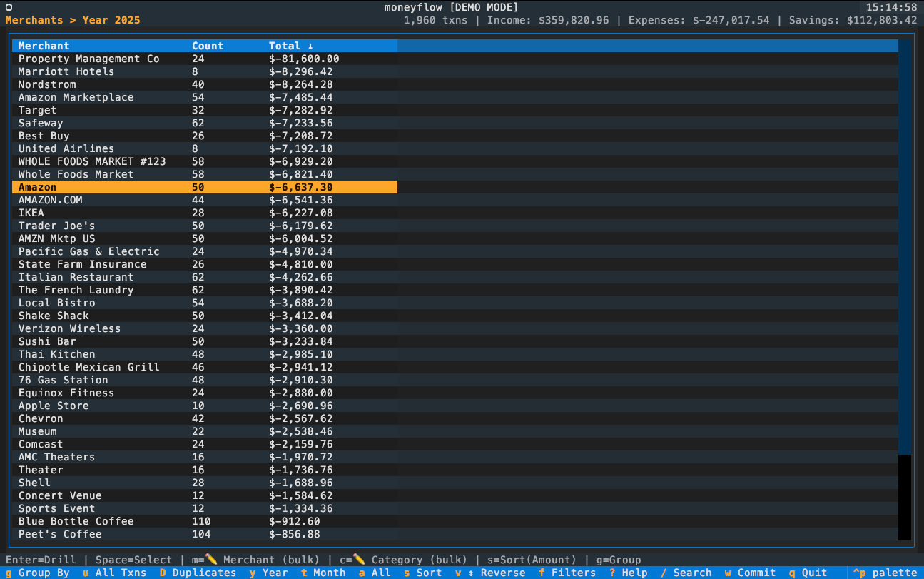Image resolution: width=924 pixels, height=579 pixels.
Task: Click Commit in the footer bar
Action: pos(751,573)
